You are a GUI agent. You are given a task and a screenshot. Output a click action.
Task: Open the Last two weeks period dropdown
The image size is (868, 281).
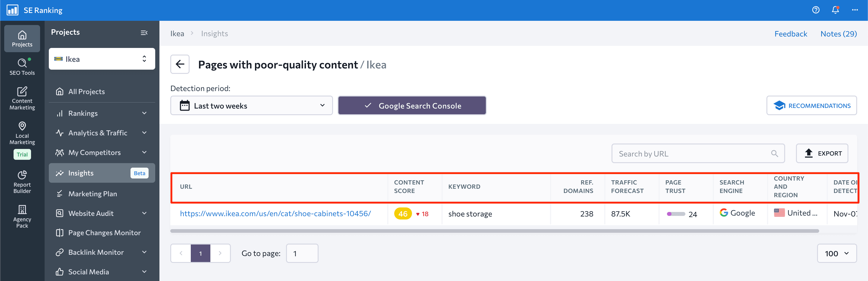(251, 106)
